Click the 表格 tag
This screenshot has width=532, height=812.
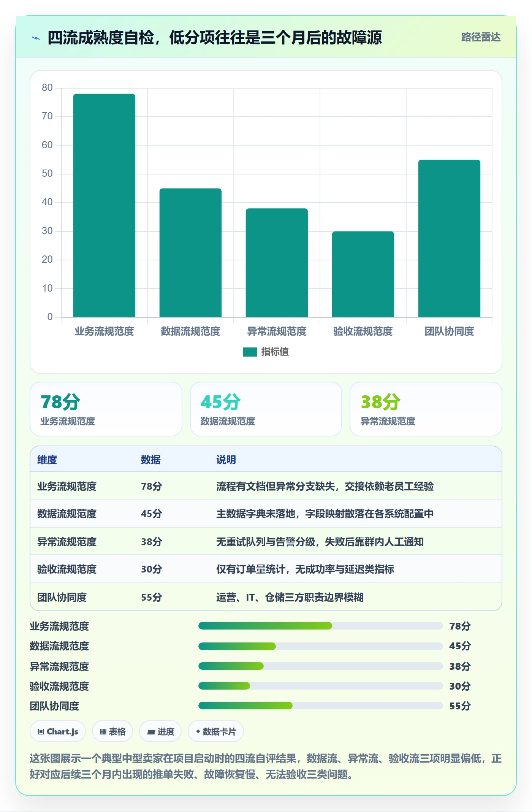tap(112, 731)
